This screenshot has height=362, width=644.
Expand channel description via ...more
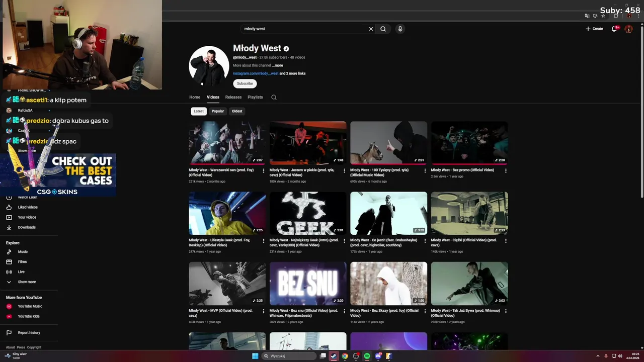[277, 65]
